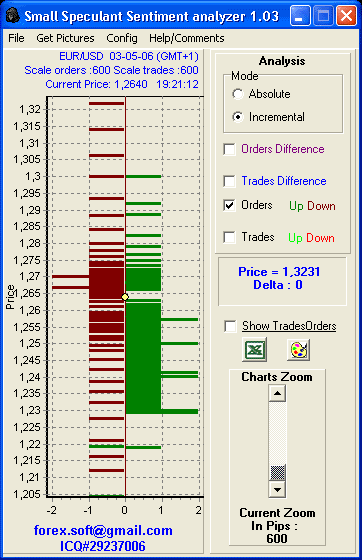The width and height of the screenshot is (362, 560).
Task: Open the color palette icon
Action: [298, 349]
